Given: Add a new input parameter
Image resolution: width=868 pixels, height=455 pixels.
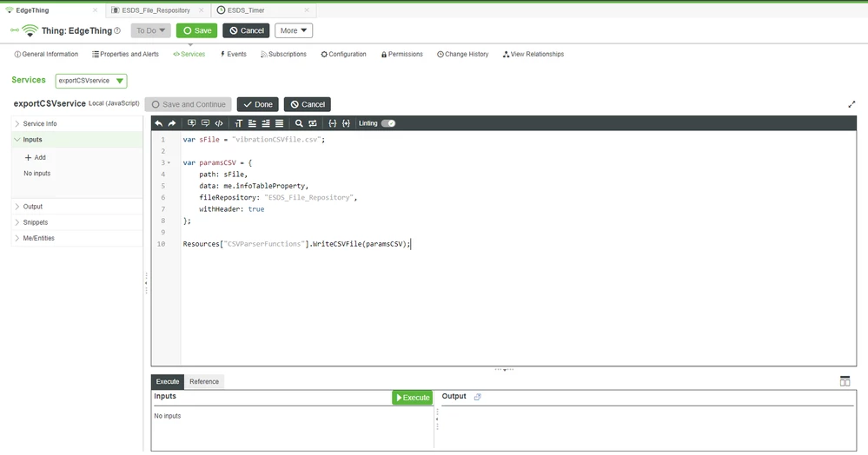Looking at the screenshot, I should pos(36,158).
